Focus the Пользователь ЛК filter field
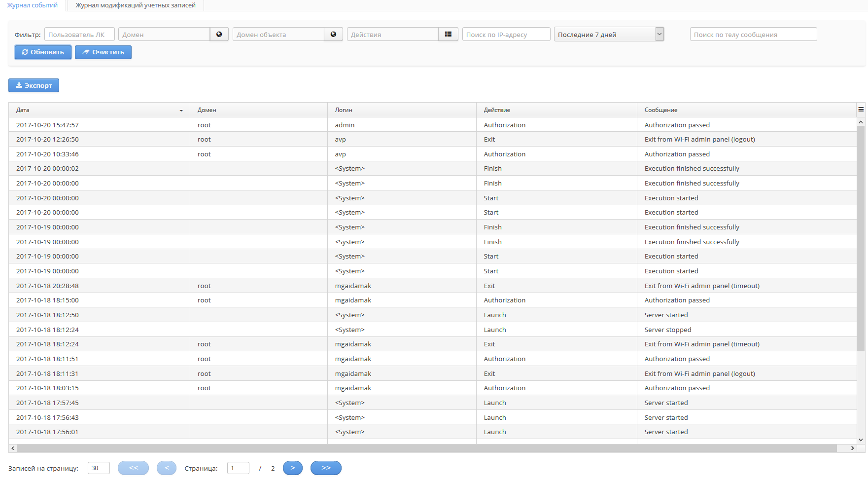Viewport: 868px width, 483px height. click(79, 35)
